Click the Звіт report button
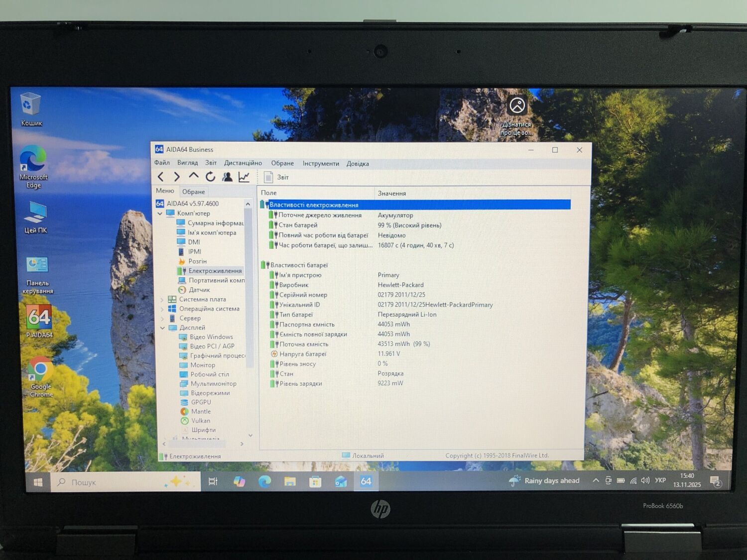This screenshot has width=747, height=560. tap(276, 177)
